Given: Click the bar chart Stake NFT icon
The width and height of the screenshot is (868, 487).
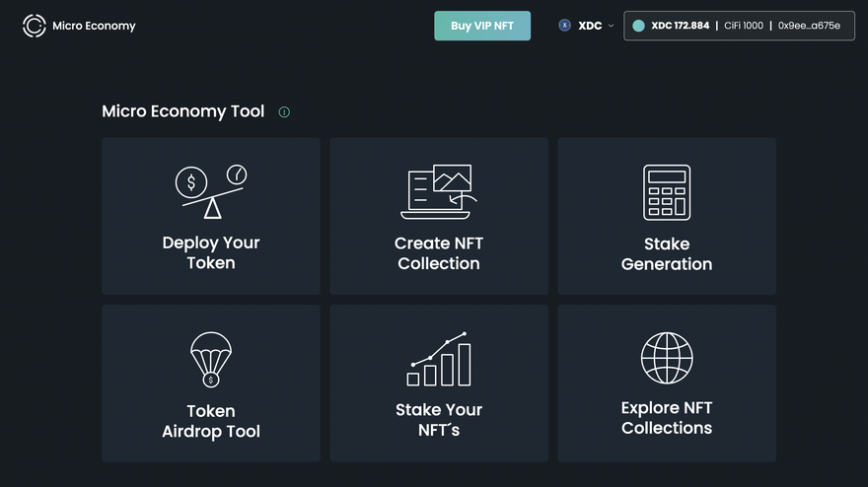Looking at the screenshot, I should (x=439, y=359).
